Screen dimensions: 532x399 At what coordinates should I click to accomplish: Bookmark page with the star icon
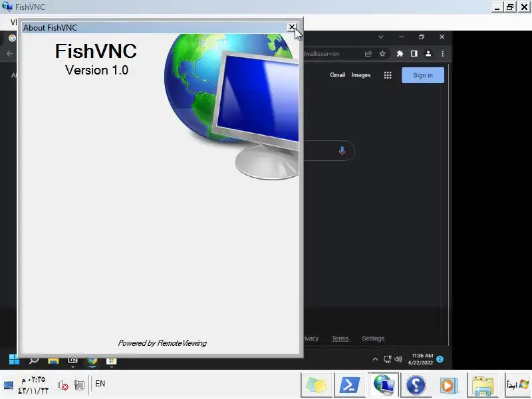(x=382, y=54)
